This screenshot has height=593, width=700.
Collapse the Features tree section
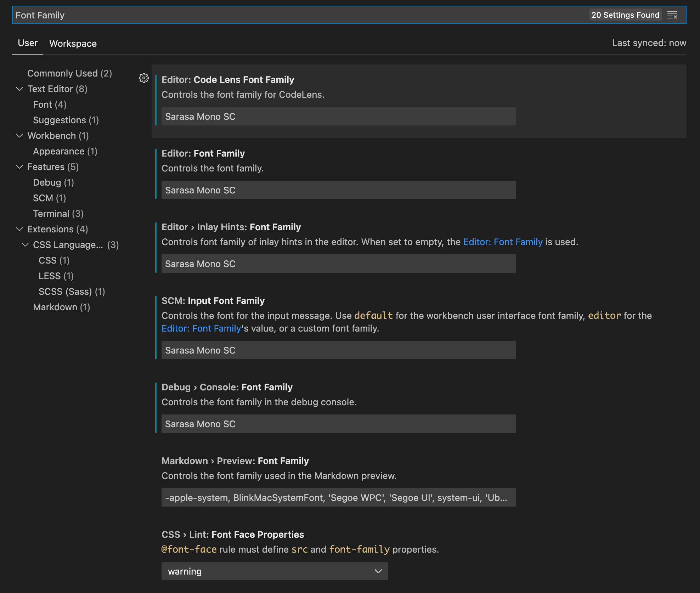click(x=19, y=167)
